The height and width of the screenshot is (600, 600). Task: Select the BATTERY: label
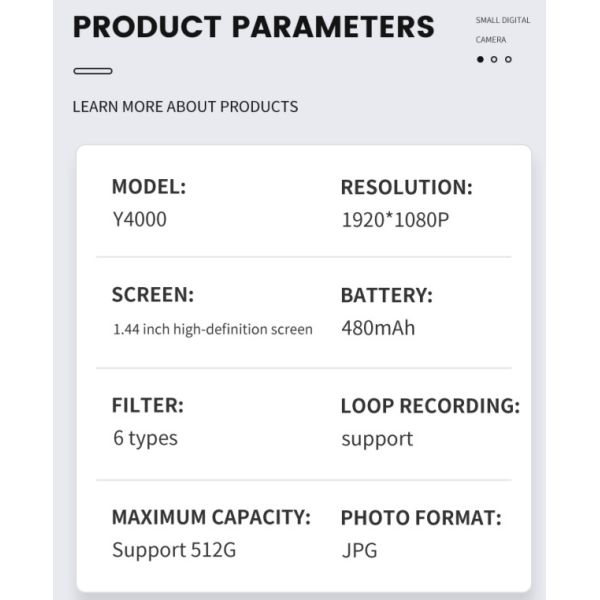click(x=386, y=295)
